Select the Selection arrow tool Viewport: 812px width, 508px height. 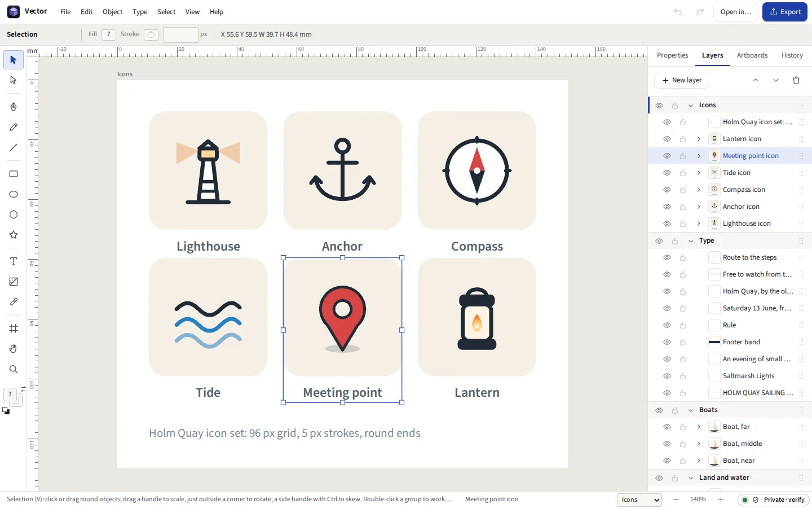coord(14,60)
